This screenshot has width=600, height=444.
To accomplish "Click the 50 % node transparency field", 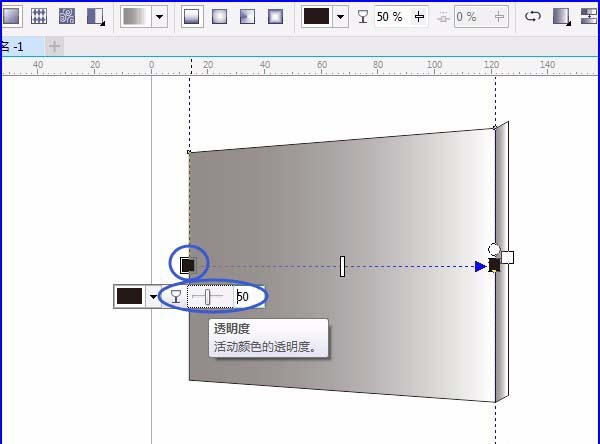I will (x=392, y=16).
